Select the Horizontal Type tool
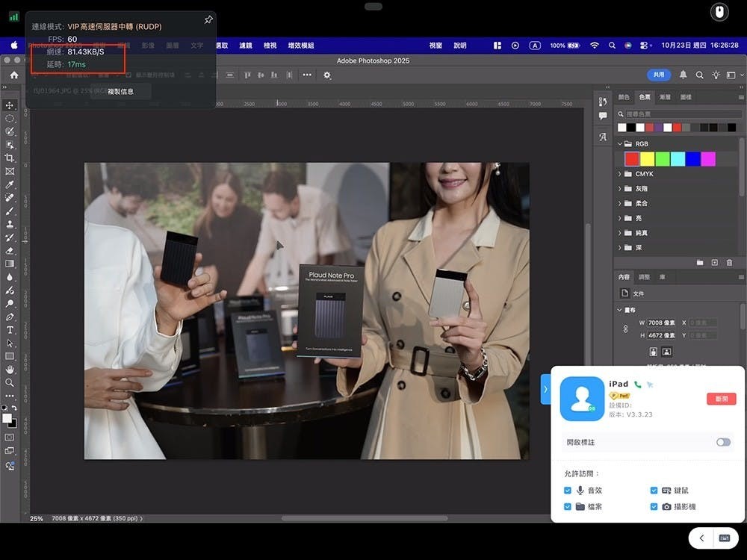Image resolution: width=747 pixels, height=560 pixels. click(10, 329)
